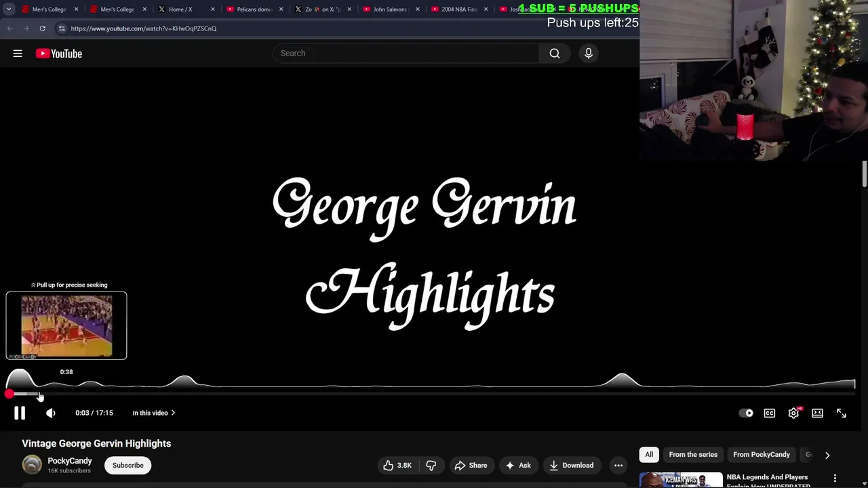Dislike the video with thumbs down
The height and width of the screenshot is (488, 868).
[x=431, y=465]
